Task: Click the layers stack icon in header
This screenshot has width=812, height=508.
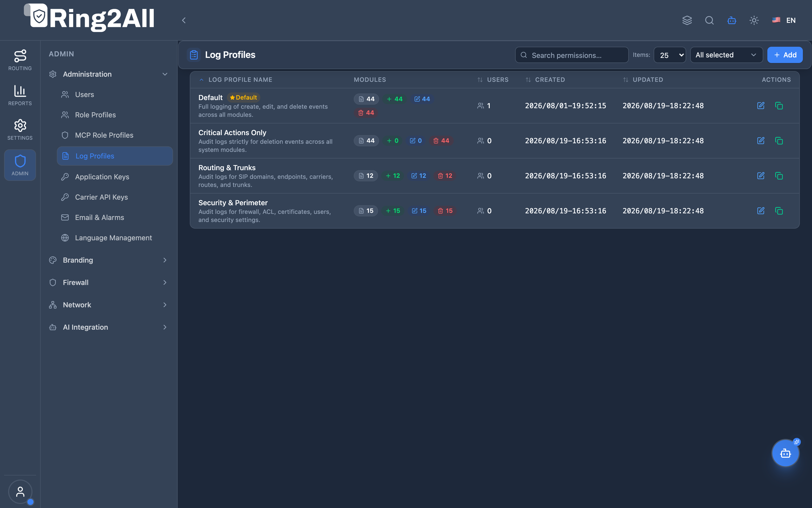Action: coord(687,21)
